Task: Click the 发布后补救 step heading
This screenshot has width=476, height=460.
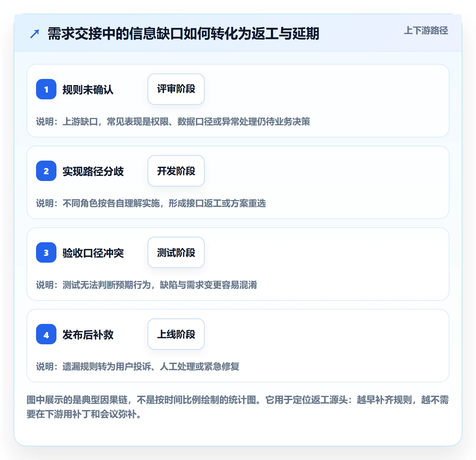Action: click(x=88, y=335)
